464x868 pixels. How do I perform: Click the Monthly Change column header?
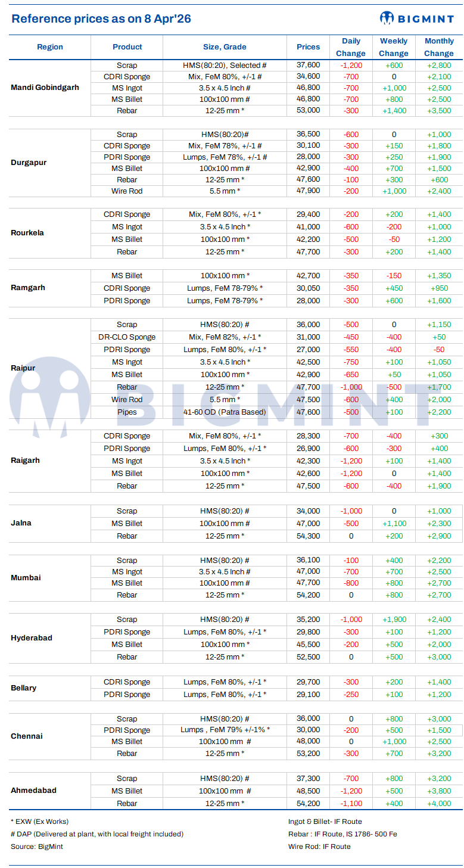pos(439,47)
